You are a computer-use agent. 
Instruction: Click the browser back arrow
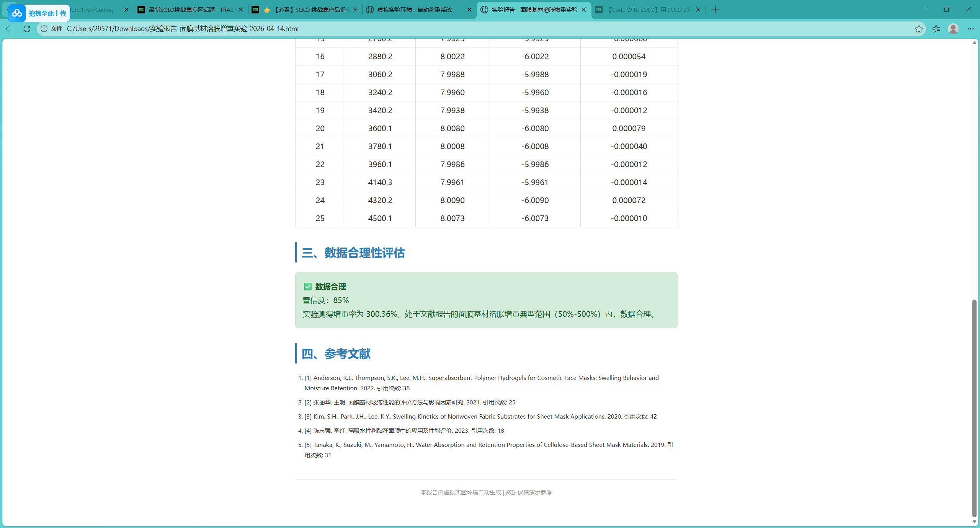point(10,29)
